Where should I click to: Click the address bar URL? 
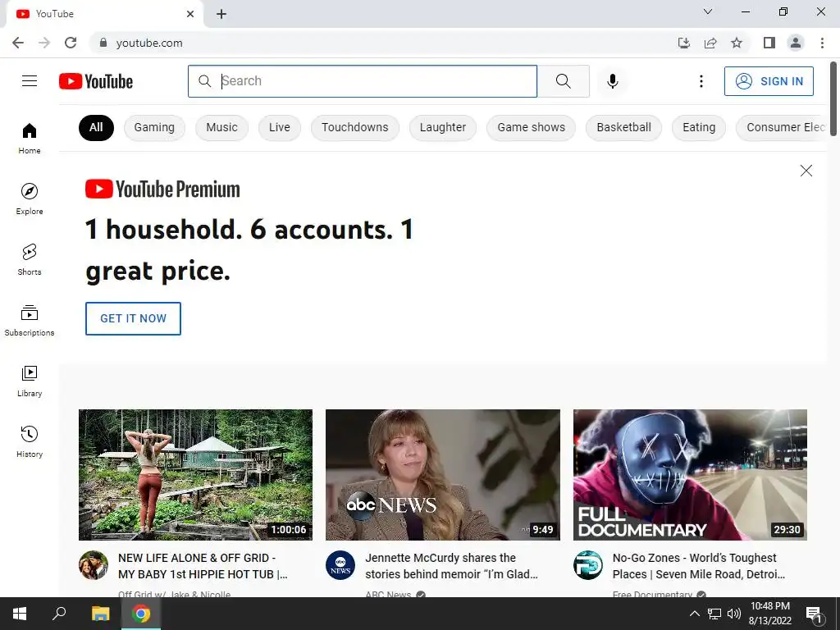pos(149,43)
